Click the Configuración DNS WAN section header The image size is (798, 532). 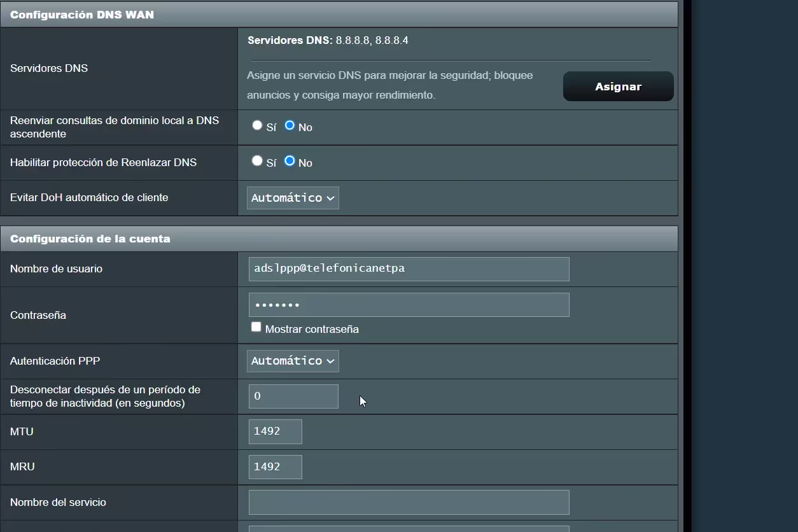(339, 14)
